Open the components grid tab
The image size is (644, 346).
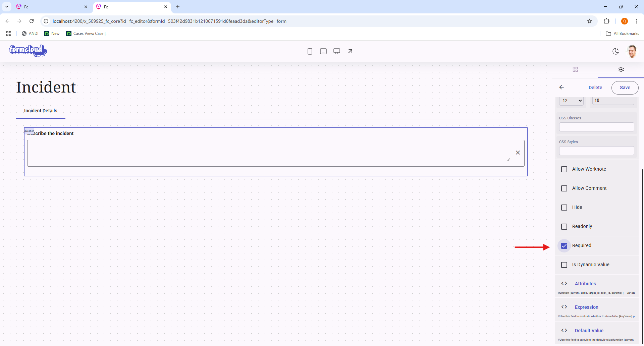click(x=575, y=69)
